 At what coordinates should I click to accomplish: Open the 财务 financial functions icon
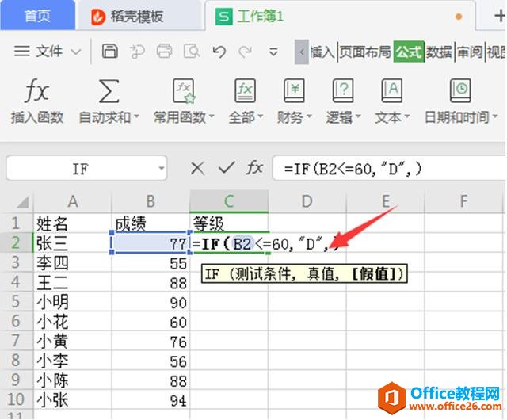click(294, 91)
